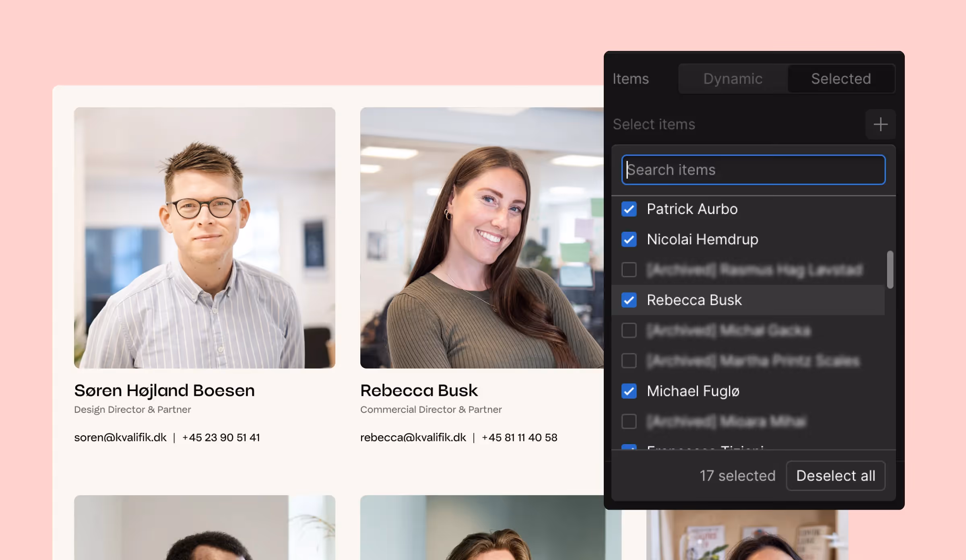Click the plus icon beside Select items
The image size is (966, 560).
881,124
